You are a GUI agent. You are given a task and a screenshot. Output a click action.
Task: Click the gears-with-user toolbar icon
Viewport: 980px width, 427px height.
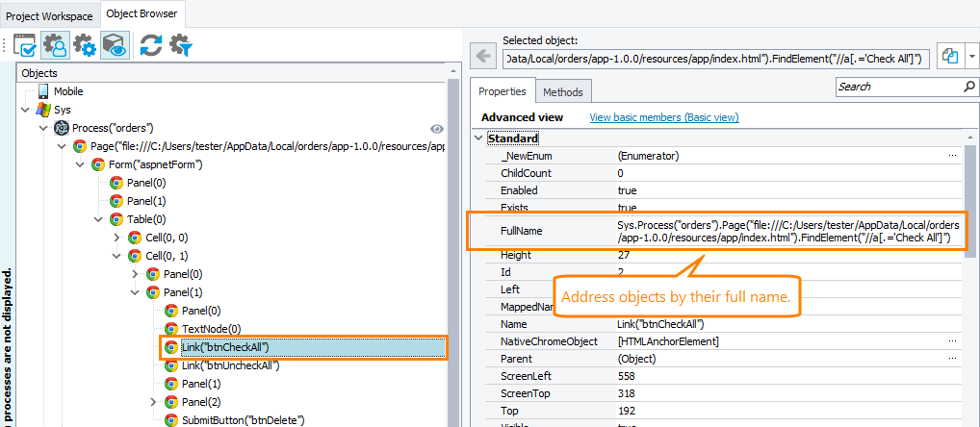[54, 45]
